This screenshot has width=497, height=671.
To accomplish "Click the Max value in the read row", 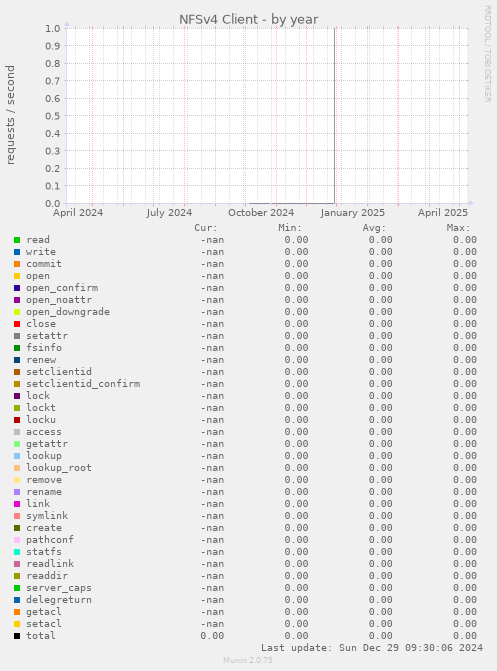I will coord(465,240).
